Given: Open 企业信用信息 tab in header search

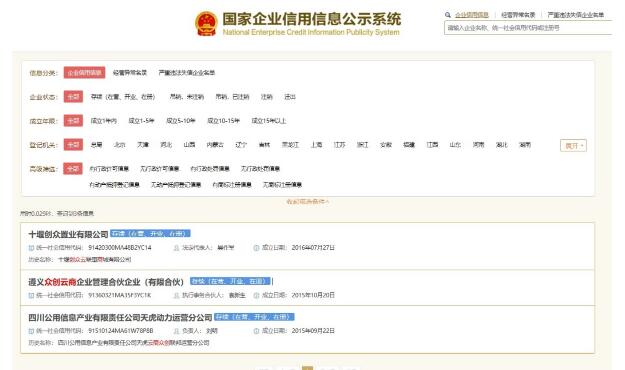Looking at the screenshot, I should click(472, 15).
